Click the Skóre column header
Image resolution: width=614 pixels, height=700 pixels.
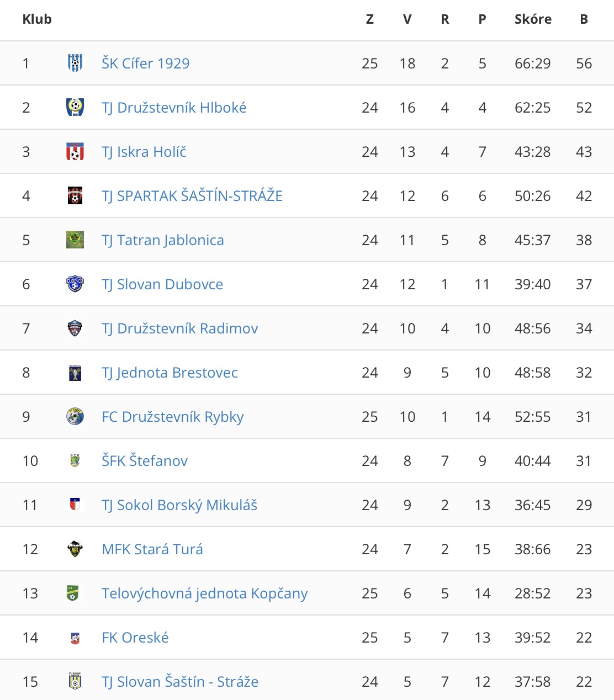(x=533, y=19)
